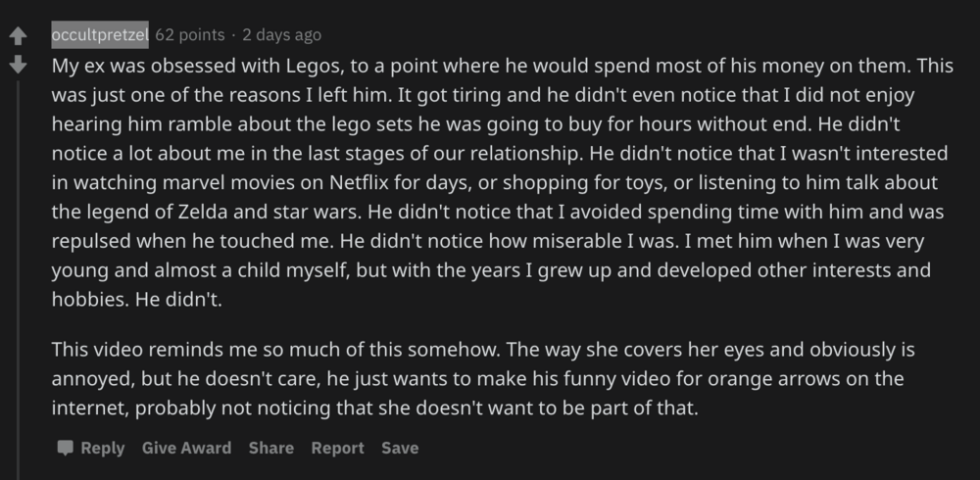
Task: Report the comment
Action: tap(337, 448)
